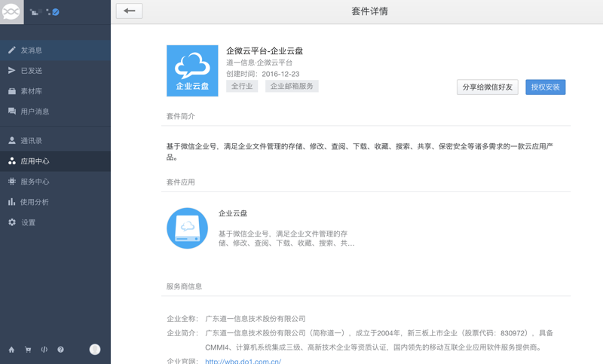Screen dimensions: 603x364
Task: Click 分享给微信好友 button
Action: point(487,87)
